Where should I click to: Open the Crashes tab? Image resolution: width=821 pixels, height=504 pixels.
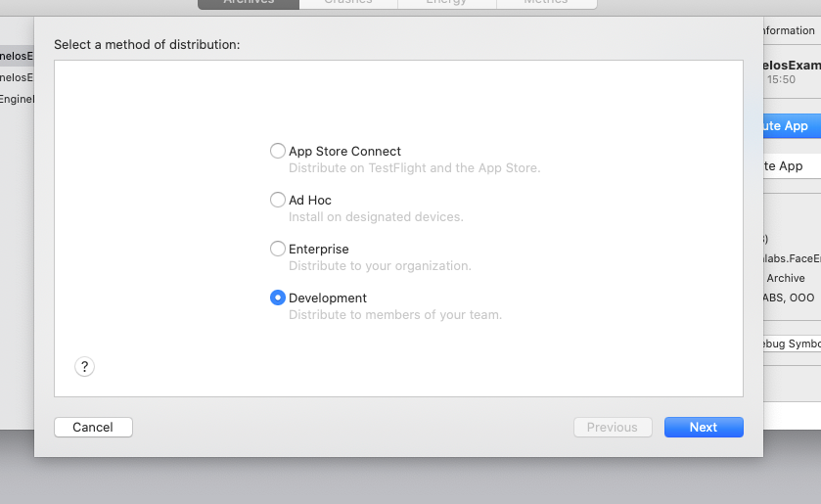pyautogui.click(x=347, y=3)
